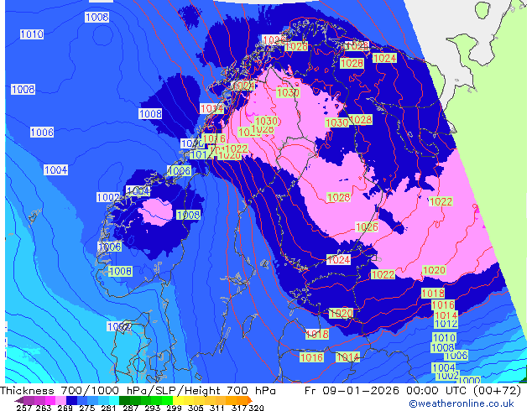This screenshot has width=532, height=411.
Task: Click the legend value 293
Action: click(153, 408)
